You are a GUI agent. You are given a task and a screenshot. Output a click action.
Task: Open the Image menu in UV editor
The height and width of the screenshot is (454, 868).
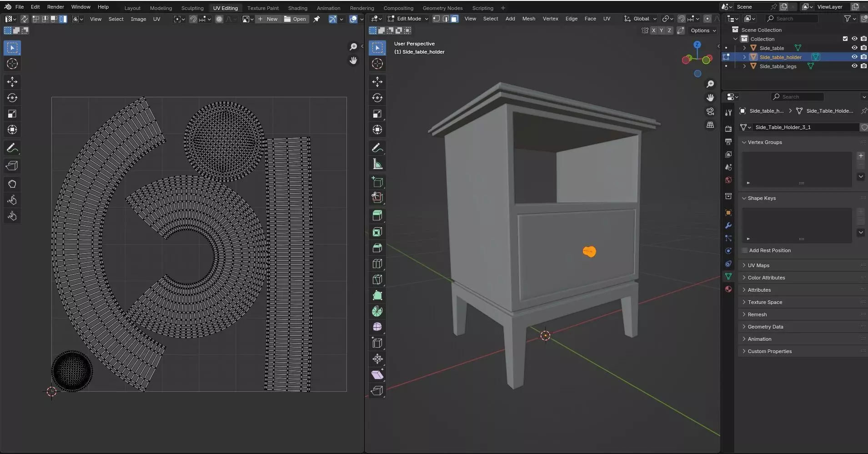(138, 19)
